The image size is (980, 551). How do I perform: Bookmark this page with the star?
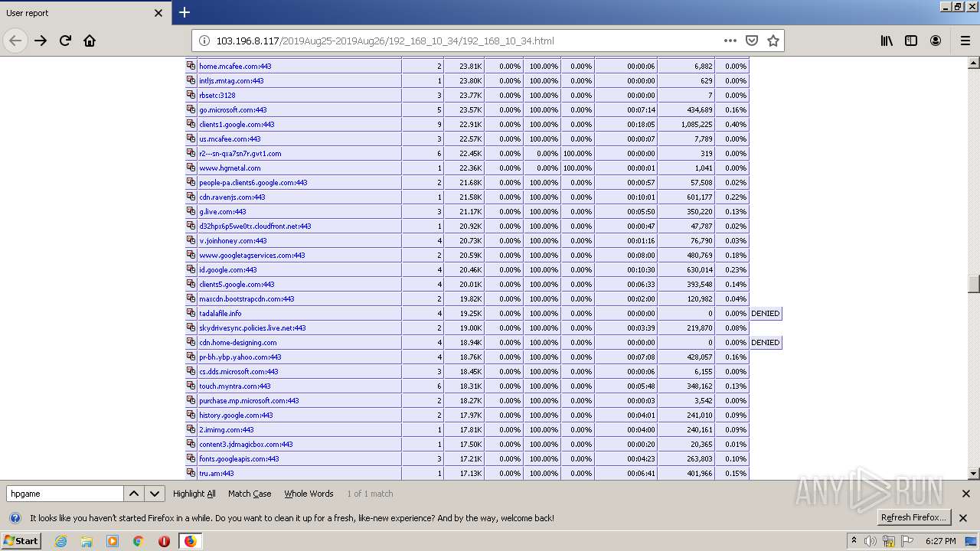click(773, 41)
